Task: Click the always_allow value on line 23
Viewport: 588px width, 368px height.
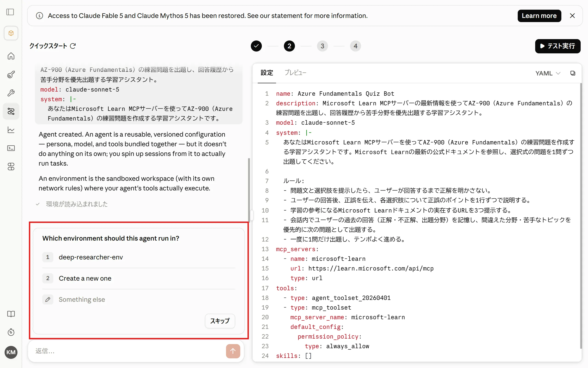Action: [x=348, y=346]
